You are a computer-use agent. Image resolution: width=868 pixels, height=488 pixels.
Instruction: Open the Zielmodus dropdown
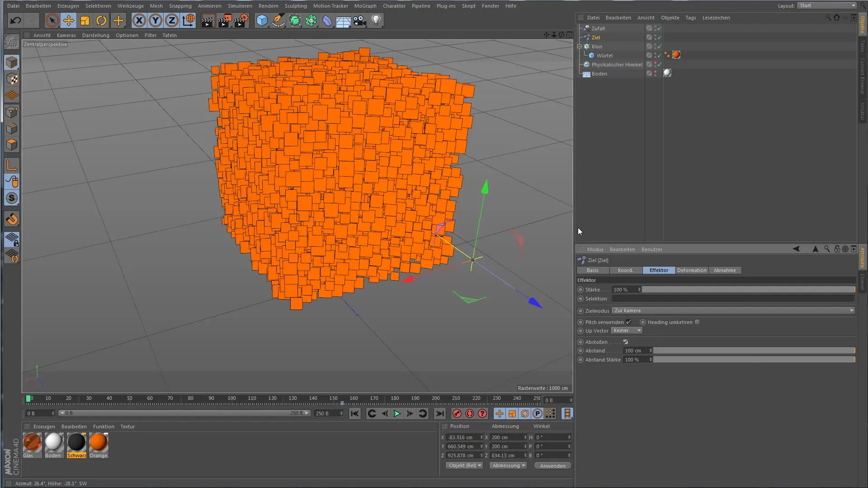[x=733, y=310]
